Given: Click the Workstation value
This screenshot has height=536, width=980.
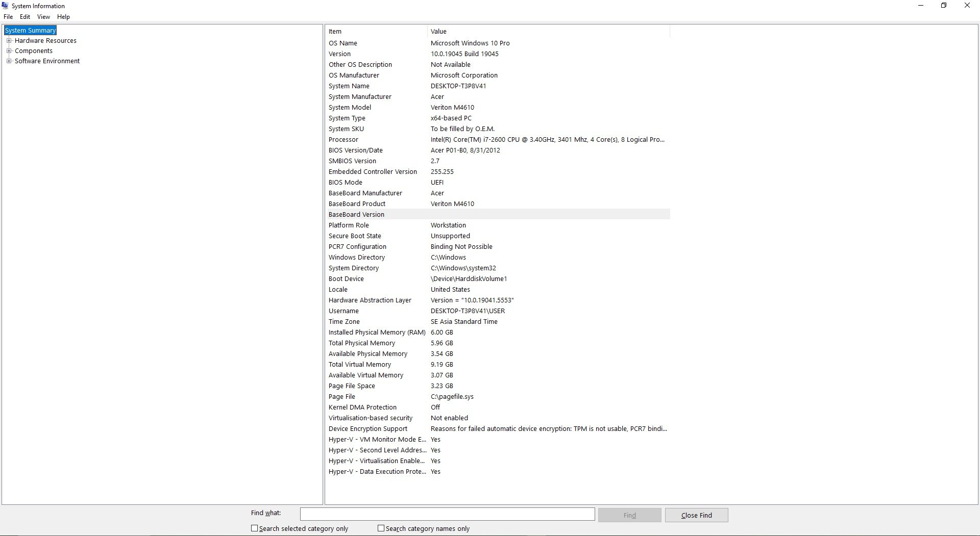Looking at the screenshot, I should 448,225.
